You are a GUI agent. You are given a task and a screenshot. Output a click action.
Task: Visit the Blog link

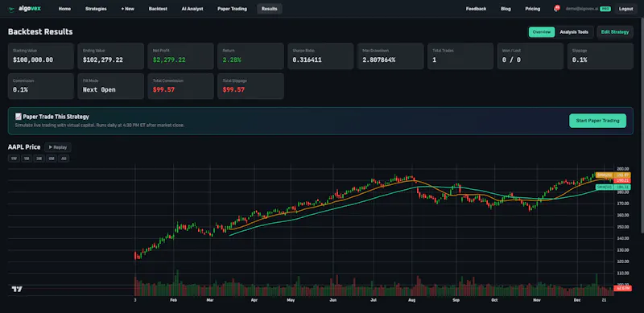tap(506, 9)
